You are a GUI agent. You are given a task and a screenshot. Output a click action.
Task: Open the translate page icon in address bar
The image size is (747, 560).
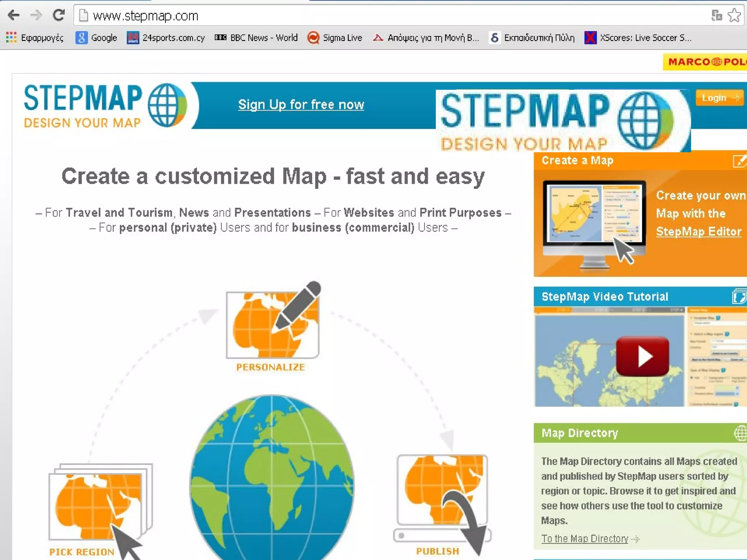pyautogui.click(x=716, y=15)
